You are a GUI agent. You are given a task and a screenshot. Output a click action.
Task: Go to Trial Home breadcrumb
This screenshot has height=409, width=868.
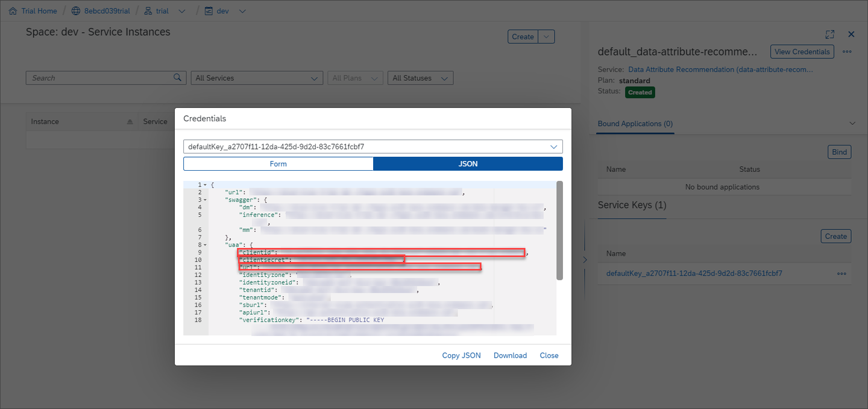[x=39, y=11]
